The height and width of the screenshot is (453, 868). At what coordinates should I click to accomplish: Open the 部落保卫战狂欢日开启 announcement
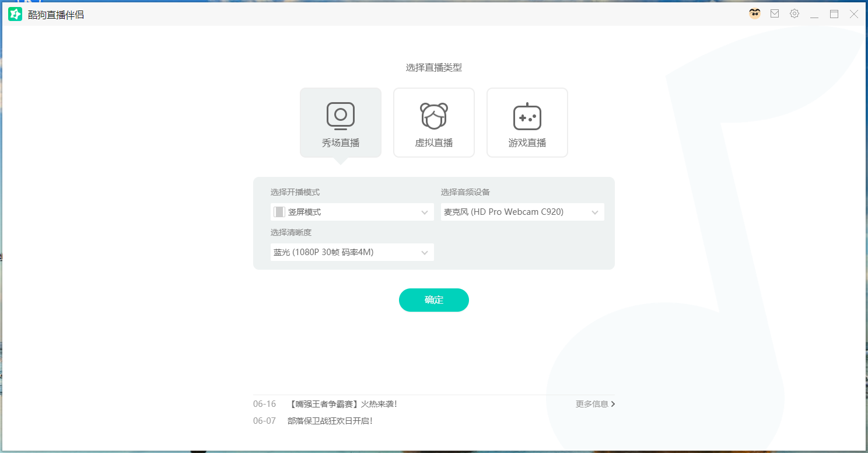pyautogui.click(x=330, y=421)
